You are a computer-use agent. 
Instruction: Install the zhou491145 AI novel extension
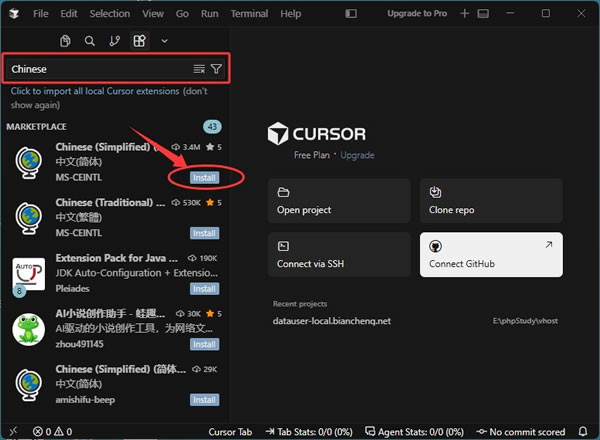tap(204, 344)
